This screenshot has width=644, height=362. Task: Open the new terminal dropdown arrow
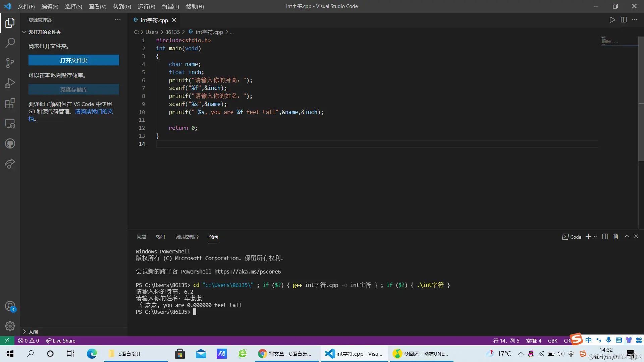(x=595, y=237)
